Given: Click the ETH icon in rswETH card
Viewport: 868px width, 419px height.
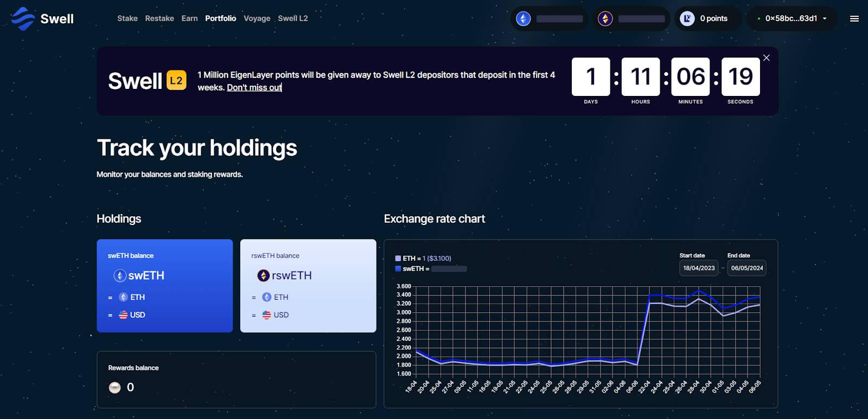Looking at the screenshot, I should pyautogui.click(x=266, y=297).
